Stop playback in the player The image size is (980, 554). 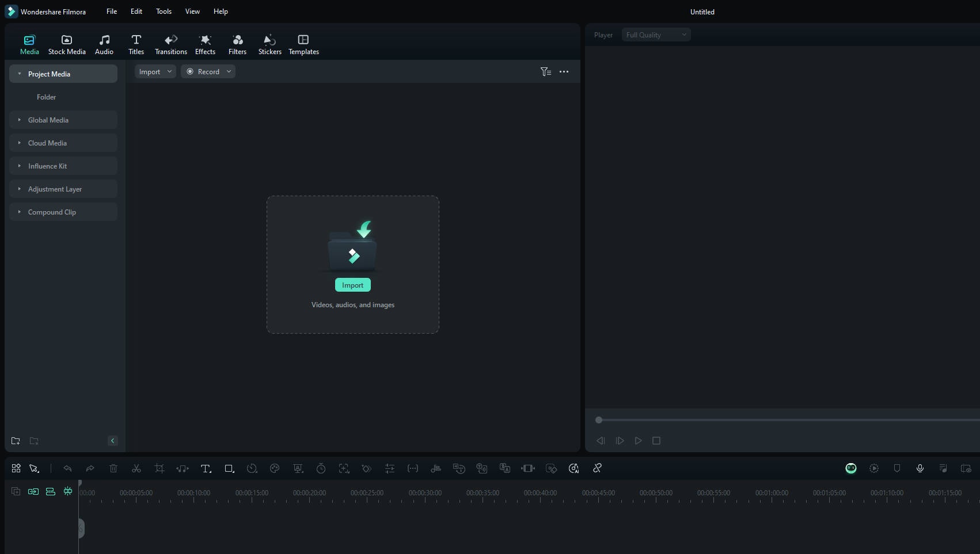coord(656,441)
